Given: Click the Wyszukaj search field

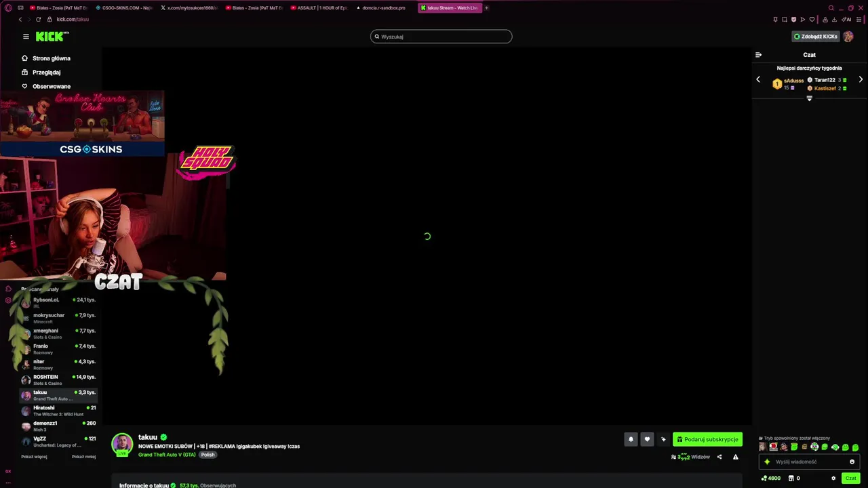Looking at the screenshot, I should tap(441, 37).
